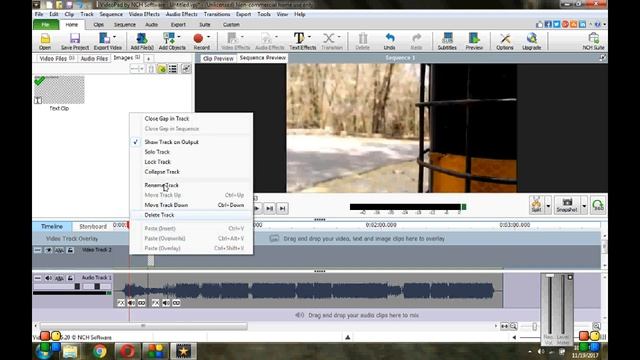Open Video Track 2 effects icon

click(x=59, y=250)
